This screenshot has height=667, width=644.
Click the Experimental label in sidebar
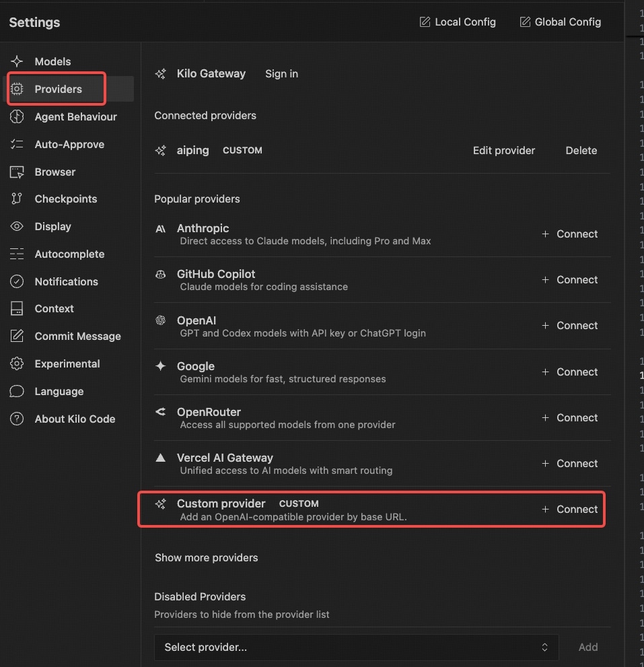pos(67,363)
